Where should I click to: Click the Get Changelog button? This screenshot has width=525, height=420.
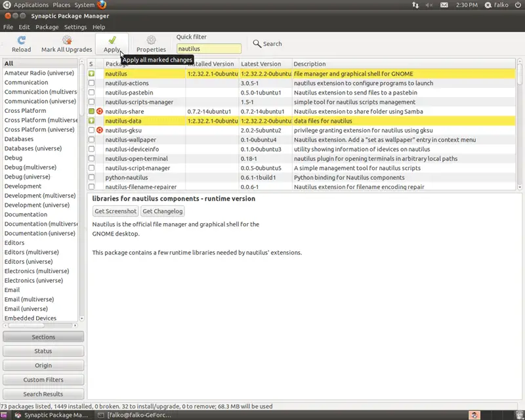(163, 211)
